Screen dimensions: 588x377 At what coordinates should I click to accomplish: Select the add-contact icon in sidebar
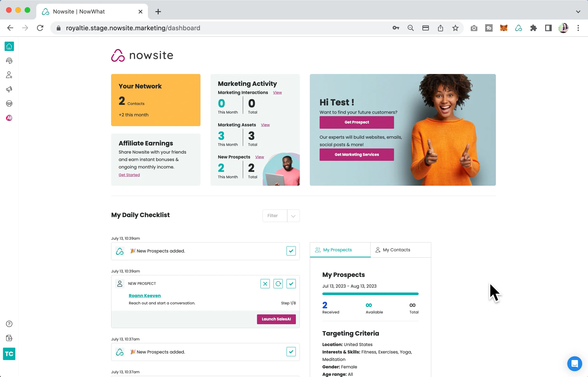(9, 75)
